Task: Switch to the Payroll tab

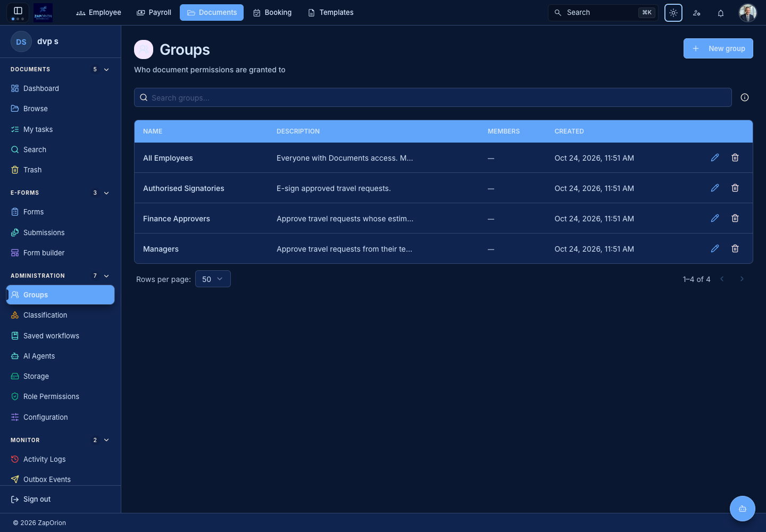Action: [154, 12]
